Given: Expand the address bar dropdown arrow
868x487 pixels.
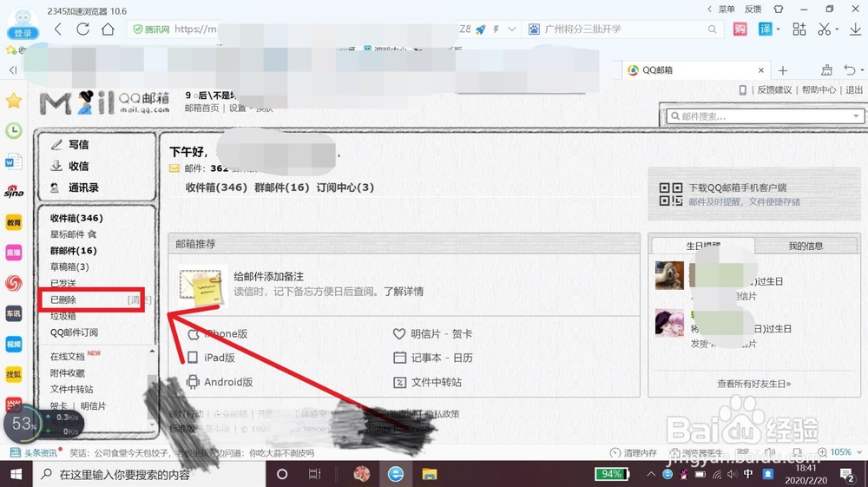Looking at the screenshot, I should [x=512, y=29].
